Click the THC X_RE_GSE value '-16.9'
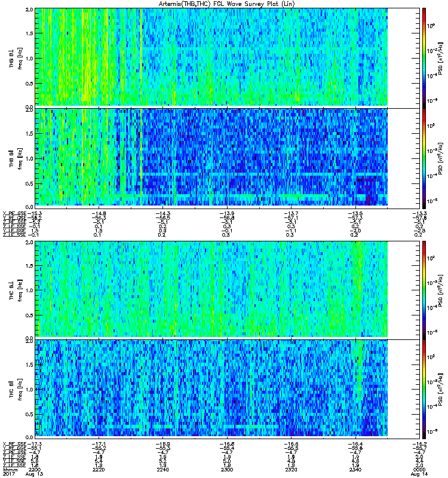This screenshot has width=448, height=478. point(162,444)
